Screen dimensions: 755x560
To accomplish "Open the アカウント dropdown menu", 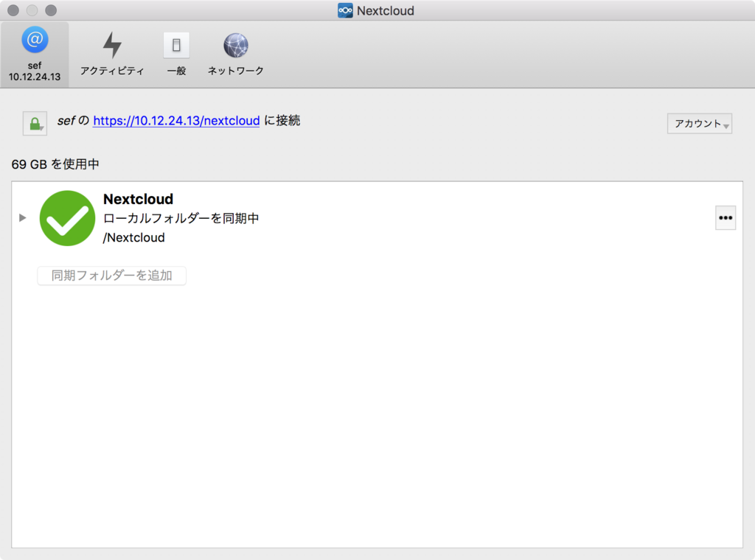I will point(700,124).
